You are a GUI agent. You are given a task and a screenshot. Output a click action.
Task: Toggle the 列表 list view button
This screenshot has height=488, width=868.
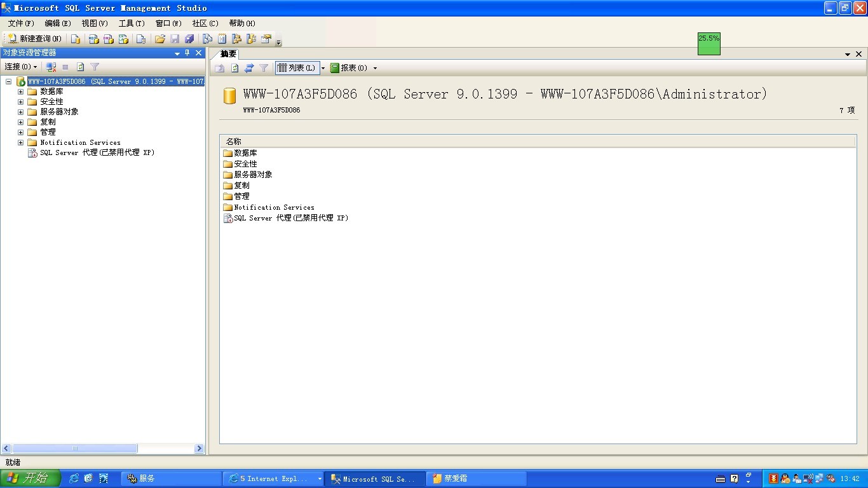click(x=297, y=68)
